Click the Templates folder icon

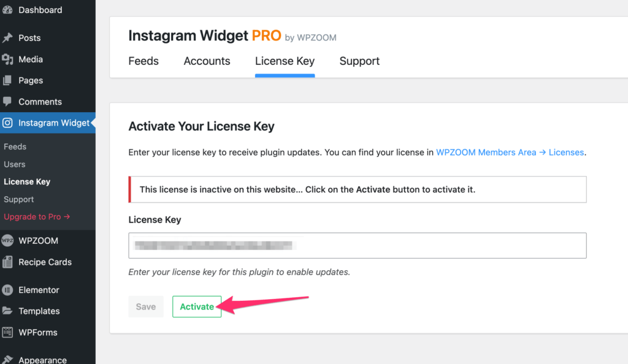click(7, 311)
